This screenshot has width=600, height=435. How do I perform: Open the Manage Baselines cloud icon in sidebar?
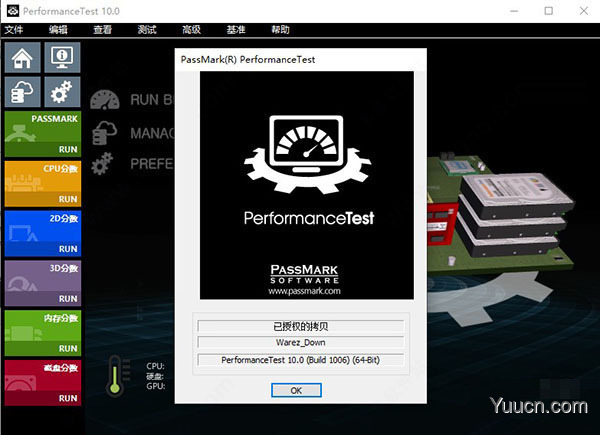[23, 92]
